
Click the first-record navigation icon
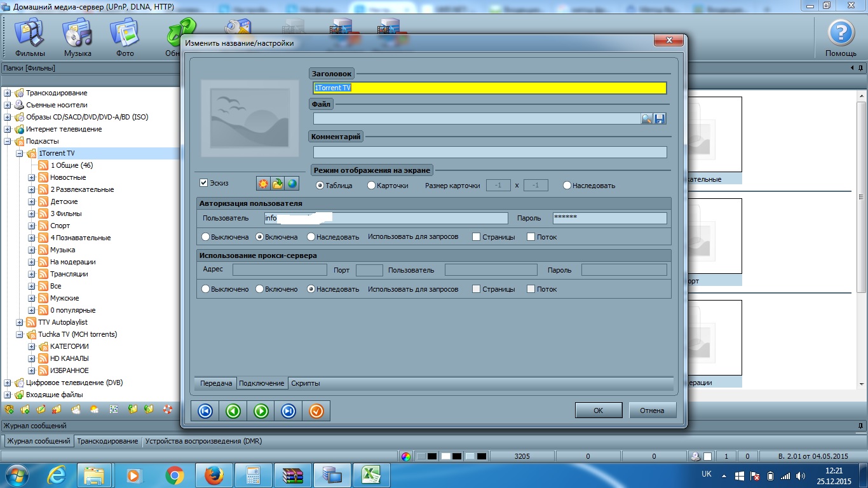205,411
